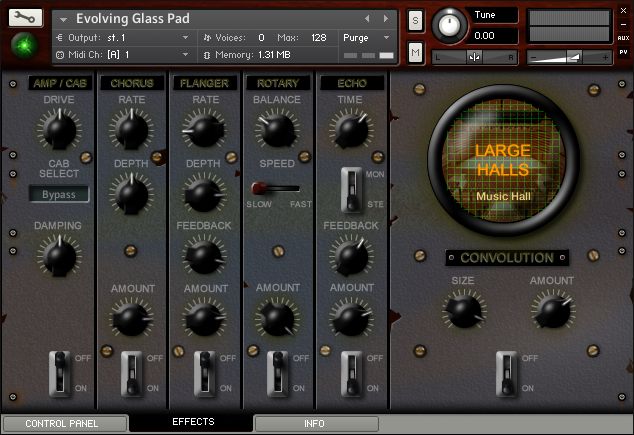Viewport: 634px width, 435px height.
Task: Solo the instrument with the S button
Action: [415, 20]
